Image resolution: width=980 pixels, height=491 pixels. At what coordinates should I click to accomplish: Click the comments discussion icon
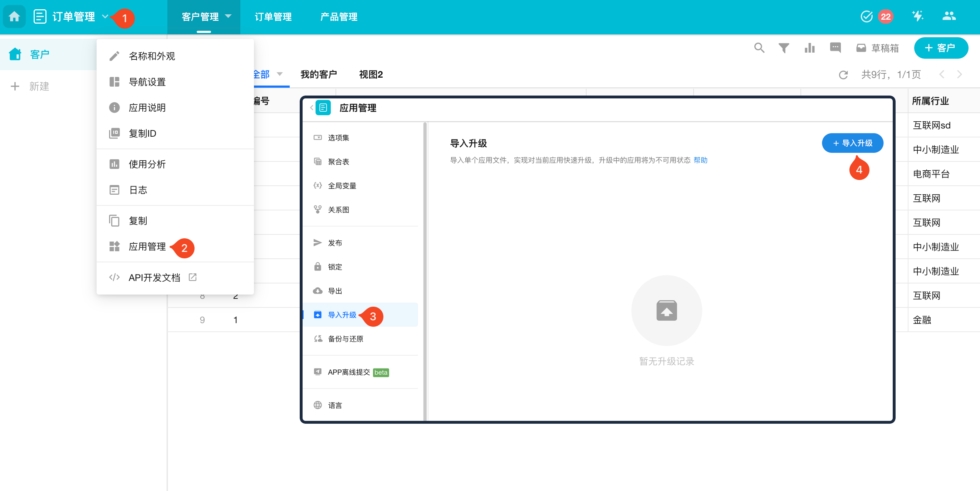(x=835, y=48)
